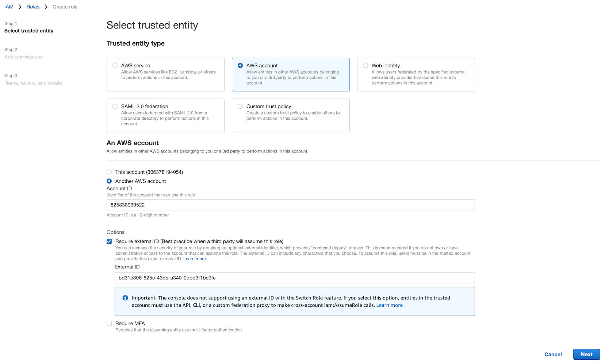
Task: Click Step 3 Name, review, and create
Action: pos(33,80)
